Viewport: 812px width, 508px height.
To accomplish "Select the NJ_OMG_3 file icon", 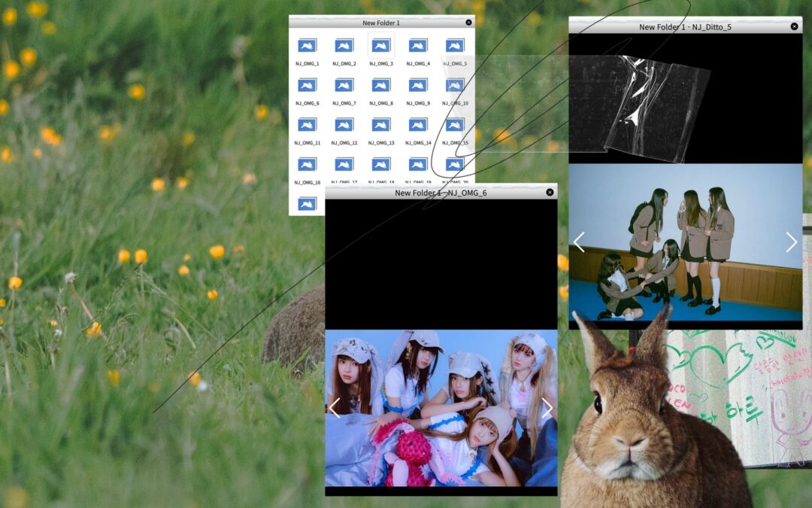I will pos(381,46).
